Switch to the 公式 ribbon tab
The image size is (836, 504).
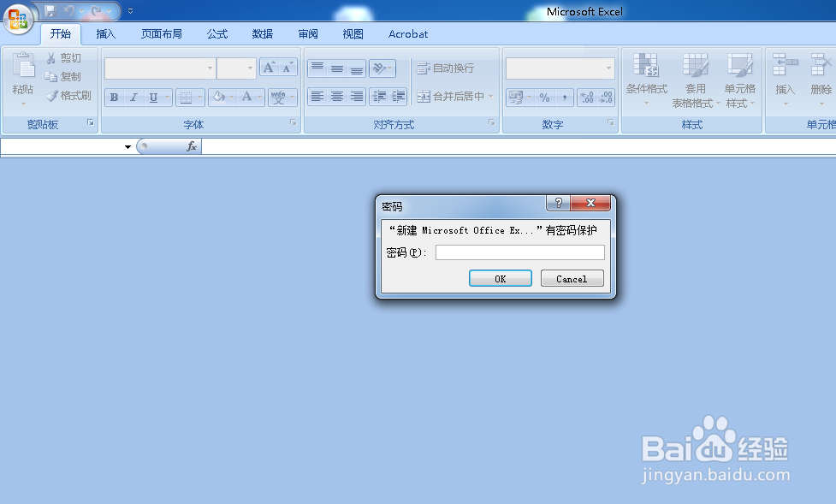coord(217,34)
